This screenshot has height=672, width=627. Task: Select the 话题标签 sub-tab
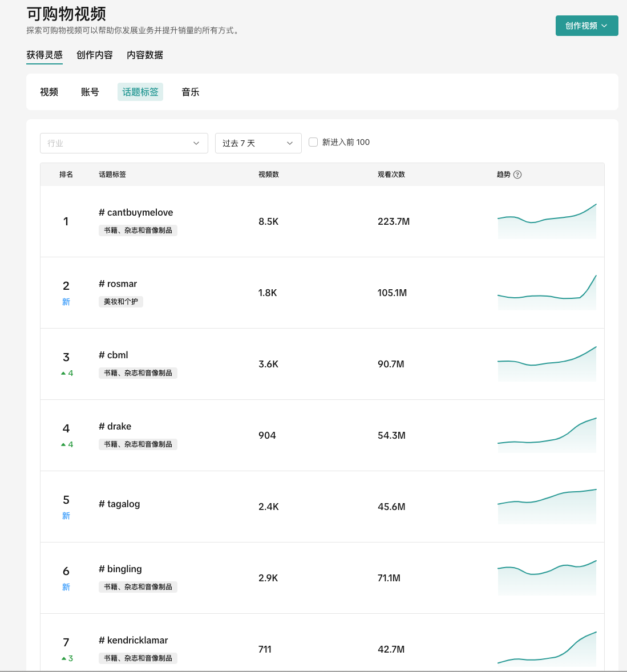pyautogui.click(x=140, y=92)
